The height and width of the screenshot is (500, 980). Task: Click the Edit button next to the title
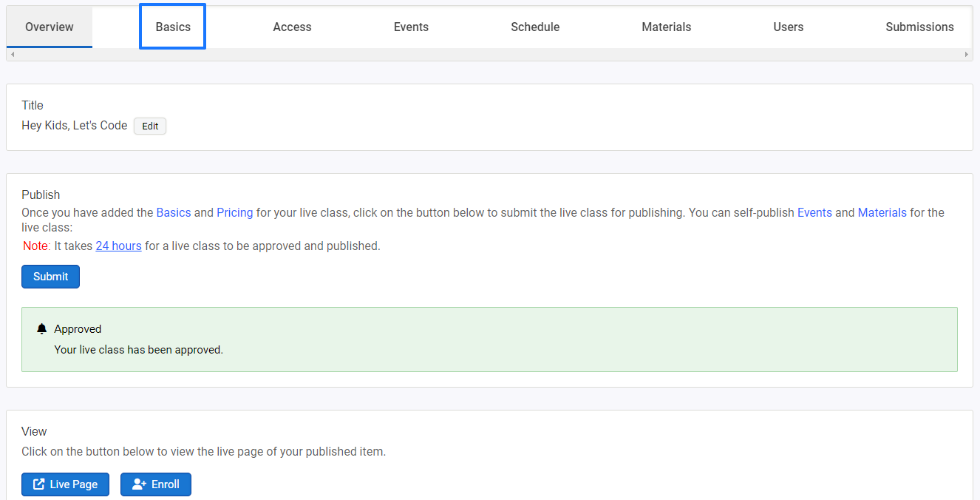(x=150, y=126)
